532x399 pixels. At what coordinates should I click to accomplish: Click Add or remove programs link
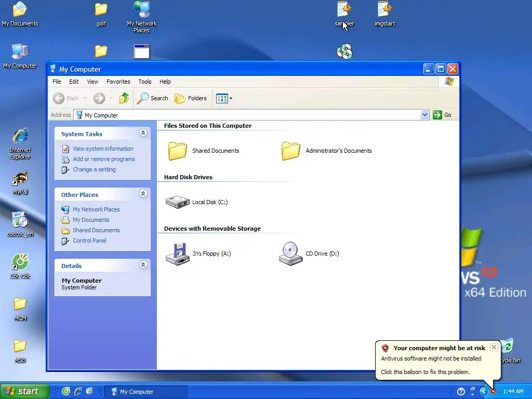(x=104, y=159)
